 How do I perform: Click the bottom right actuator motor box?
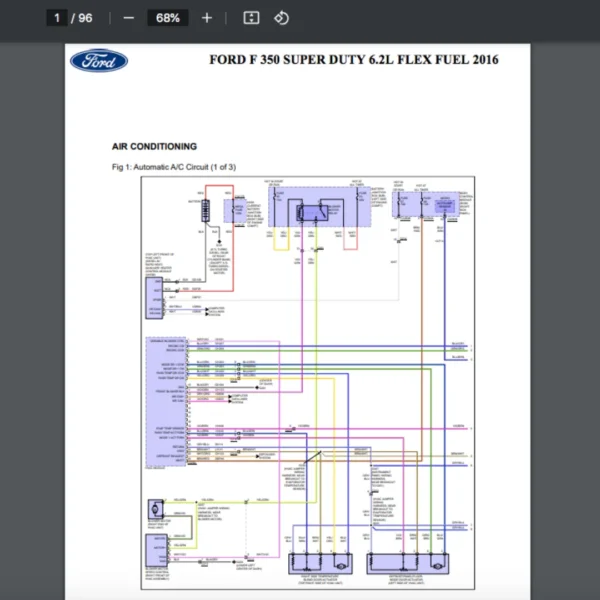pos(404,567)
